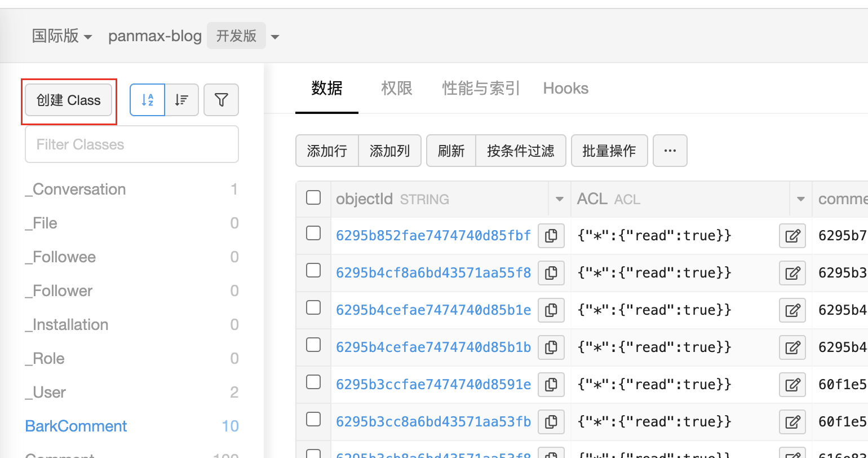Check the row 6295b852fae7474740d85fbf checkbox
The image size is (868, 458).
tap(313, 234)
